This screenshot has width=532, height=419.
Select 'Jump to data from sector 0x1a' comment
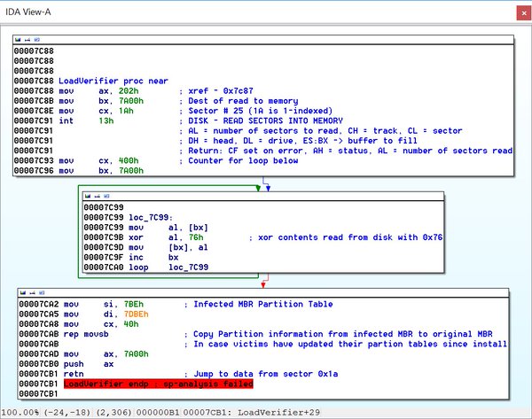(x=266, y=374)
